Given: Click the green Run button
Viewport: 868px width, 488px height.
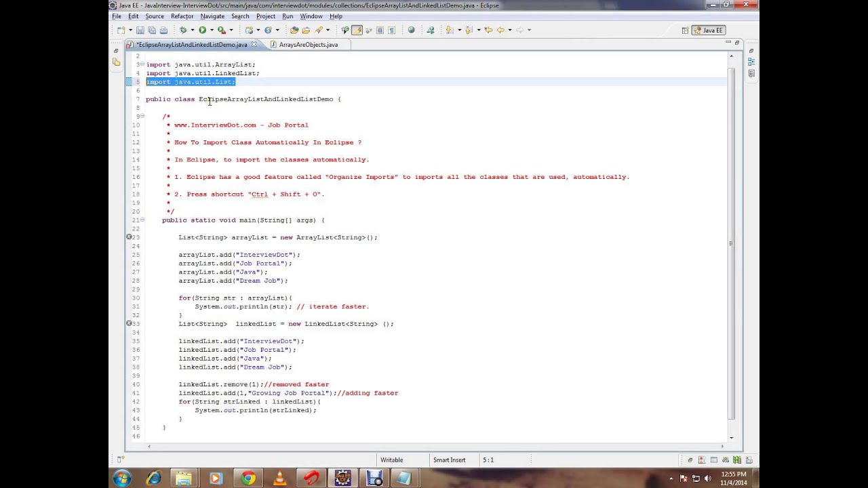Looking at the screenshot, I should tap(202, 30).
